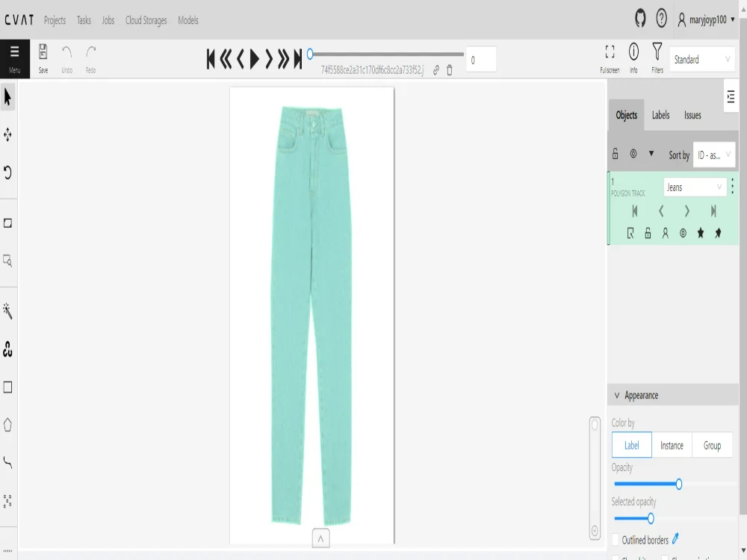Open job Info panel
747x560 pixels.
[633, 58]
